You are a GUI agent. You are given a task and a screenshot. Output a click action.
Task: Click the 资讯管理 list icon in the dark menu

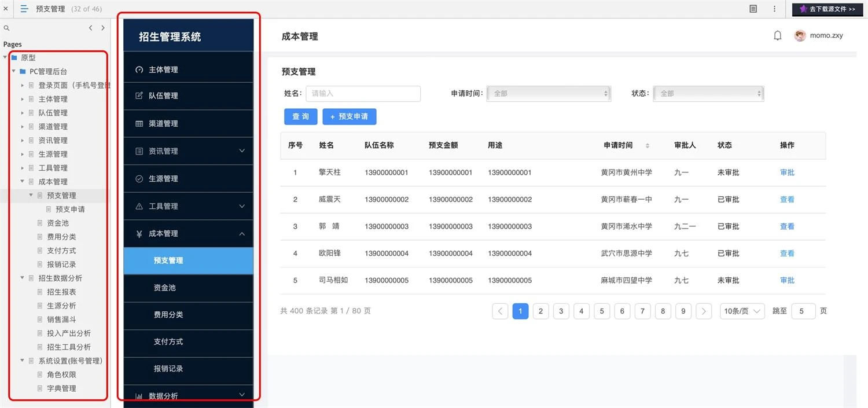[x=139, y=151]
